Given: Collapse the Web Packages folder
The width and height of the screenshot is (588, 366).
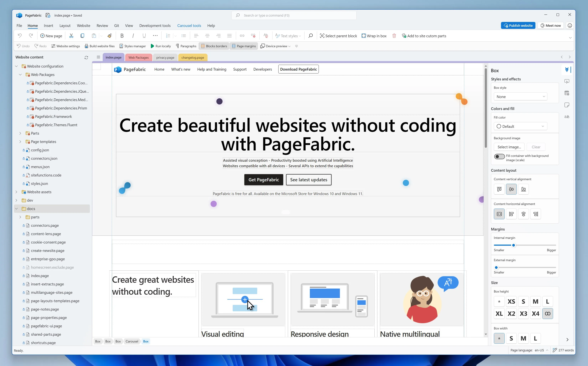Looking at the screenshot, I should coord(20,75).
